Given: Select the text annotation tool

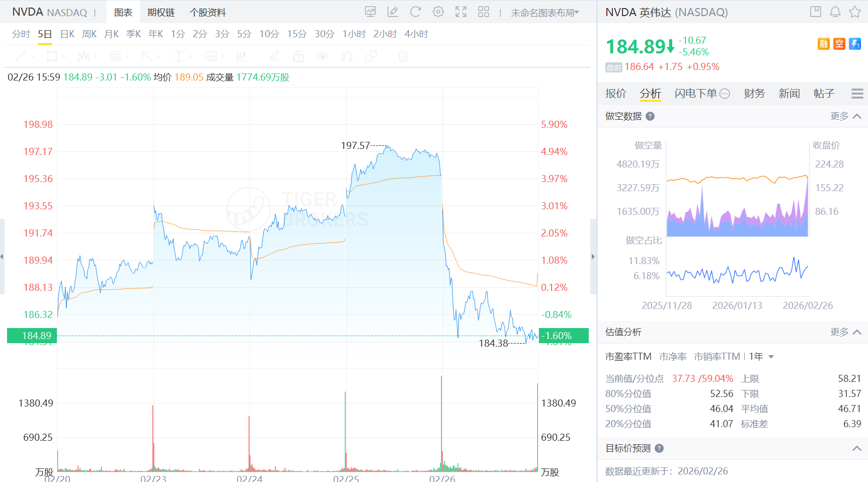Looking at the screenshot, I should (211, 56).
